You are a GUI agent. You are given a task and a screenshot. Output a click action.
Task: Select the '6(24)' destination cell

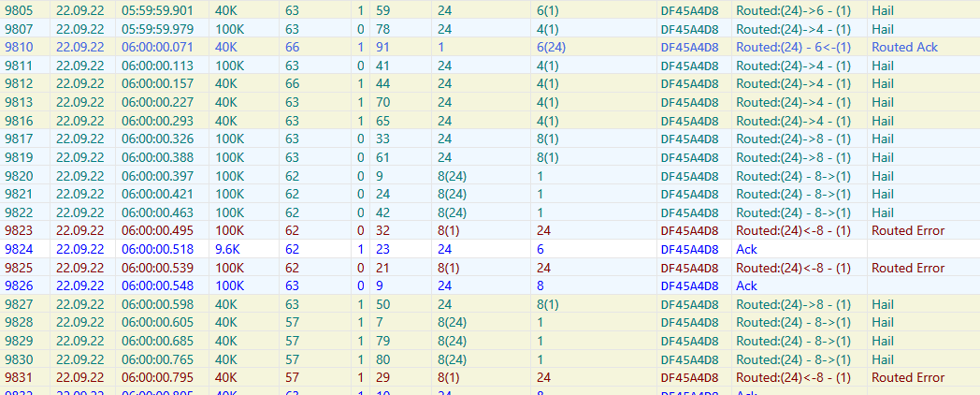552,47
